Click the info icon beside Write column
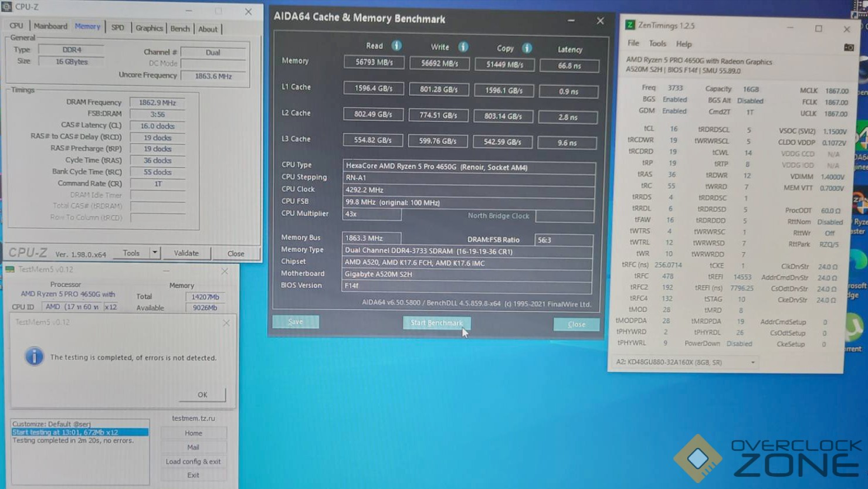 (x=463, y=47)
